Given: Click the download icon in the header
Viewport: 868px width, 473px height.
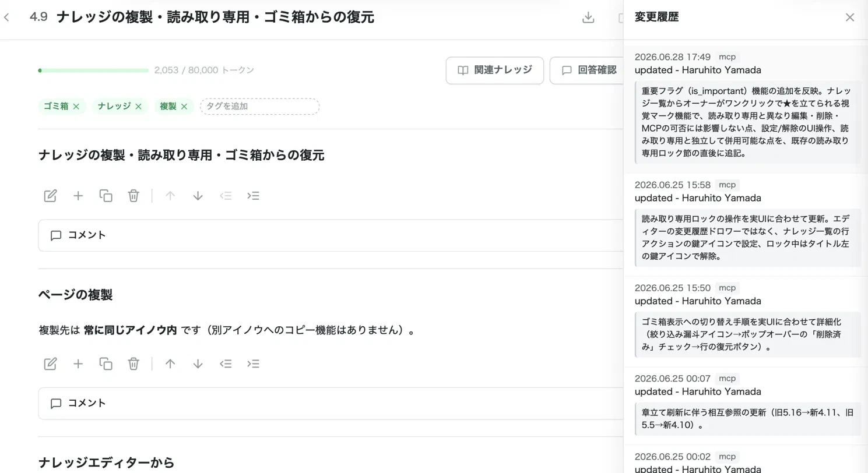Looking at the screenshot, I should (x=588, y=17).
